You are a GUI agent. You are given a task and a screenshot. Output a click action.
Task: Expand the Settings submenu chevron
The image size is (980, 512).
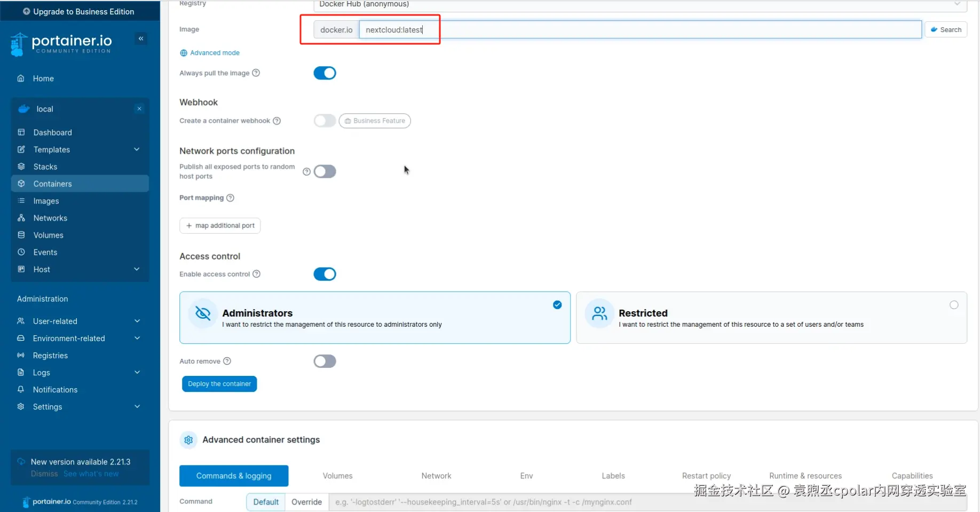pyautogui.click(x=137, y=406)
